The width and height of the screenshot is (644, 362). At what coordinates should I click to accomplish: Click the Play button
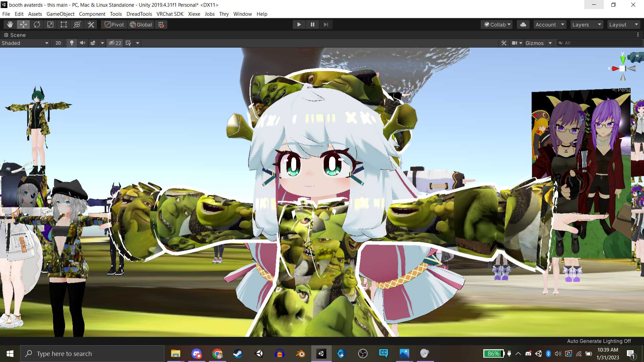tap(299, 24)
